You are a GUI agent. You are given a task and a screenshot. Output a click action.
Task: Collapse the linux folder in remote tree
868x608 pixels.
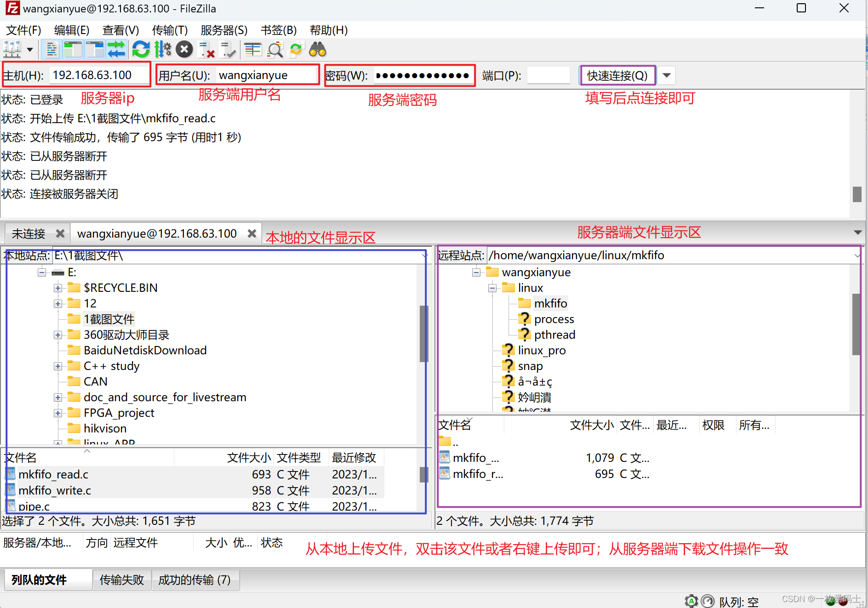(x=492, y=288)
